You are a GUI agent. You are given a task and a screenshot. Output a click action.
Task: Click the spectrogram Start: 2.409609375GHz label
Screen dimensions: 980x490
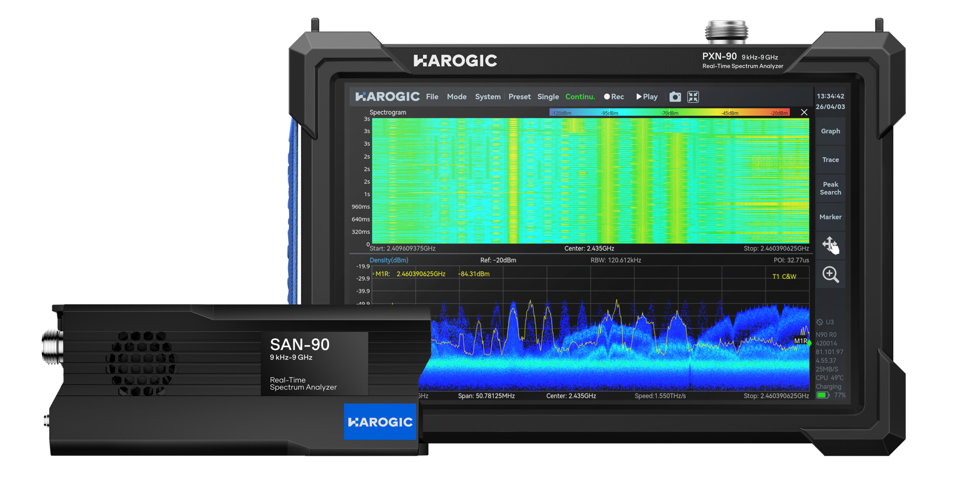click(402, 248)
